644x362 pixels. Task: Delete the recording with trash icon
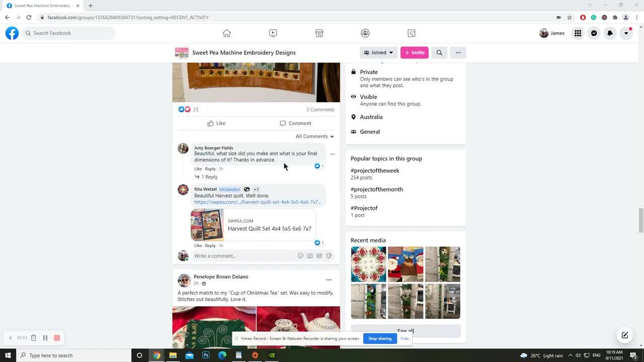(x=33, y=338)
